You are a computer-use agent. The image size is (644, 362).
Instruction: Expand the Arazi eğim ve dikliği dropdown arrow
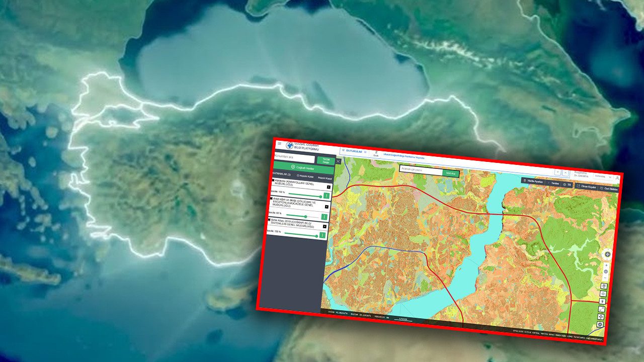point(326,207)
